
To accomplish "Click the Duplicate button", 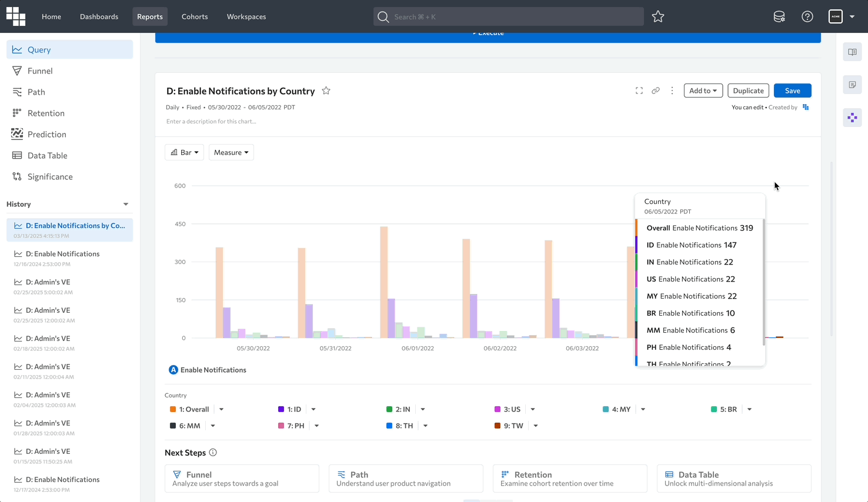I will point(748,91).
